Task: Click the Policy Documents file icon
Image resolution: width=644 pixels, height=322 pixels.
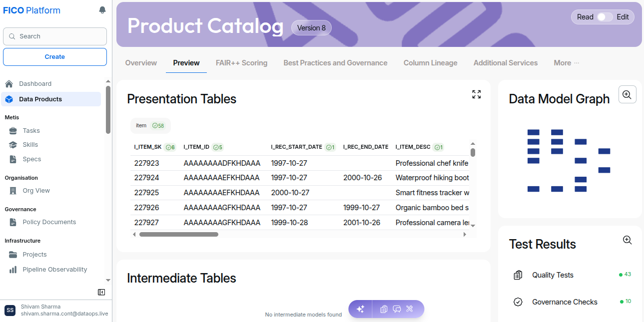Action: tap(13, 222)
